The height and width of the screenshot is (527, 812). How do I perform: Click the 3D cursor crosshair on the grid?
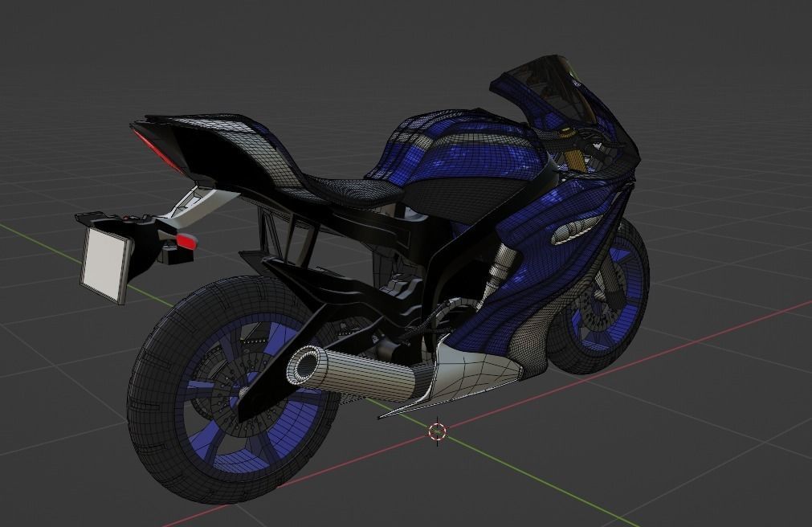point(437,431)
